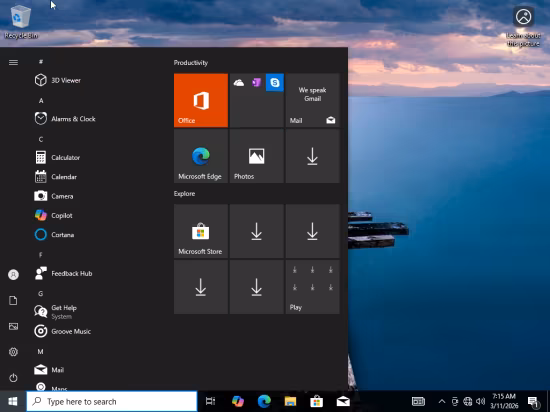
Task: Open OneDrive icon in tile folder
Action: pyautogui.click(x=239, y=83)
